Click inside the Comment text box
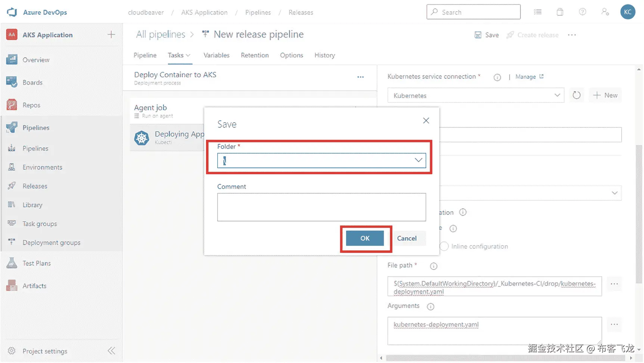The width and height of the screenshot is (644, 363). pyautogui.click(x=321, y=207)
